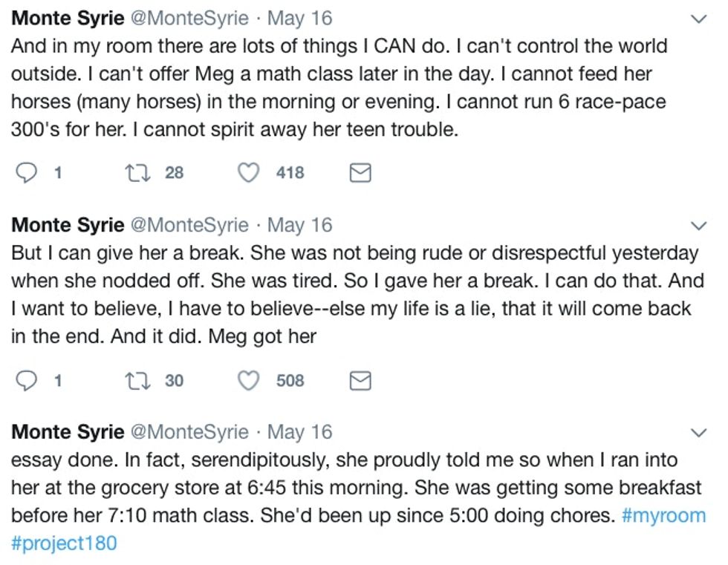Screen dimensions: 728x565
Task: Send first tweet via direct message envelope
Action: click(x=360, y=173)
